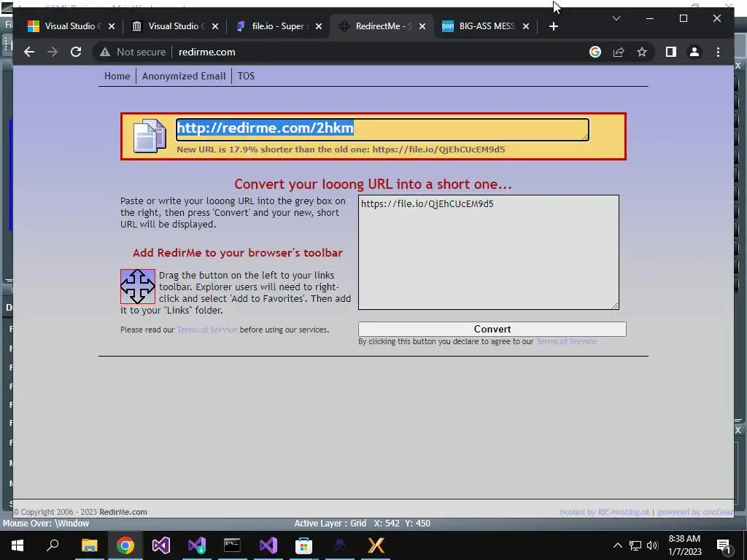Open File Explorer from taskbar
The width and height of the screenshot is (747, 560).
[x=89, y=545]
